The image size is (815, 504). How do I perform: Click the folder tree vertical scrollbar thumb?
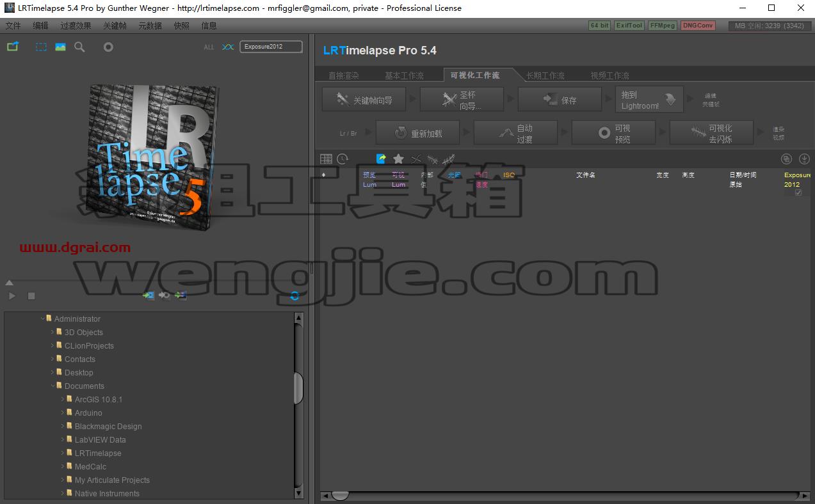(298, 388)
